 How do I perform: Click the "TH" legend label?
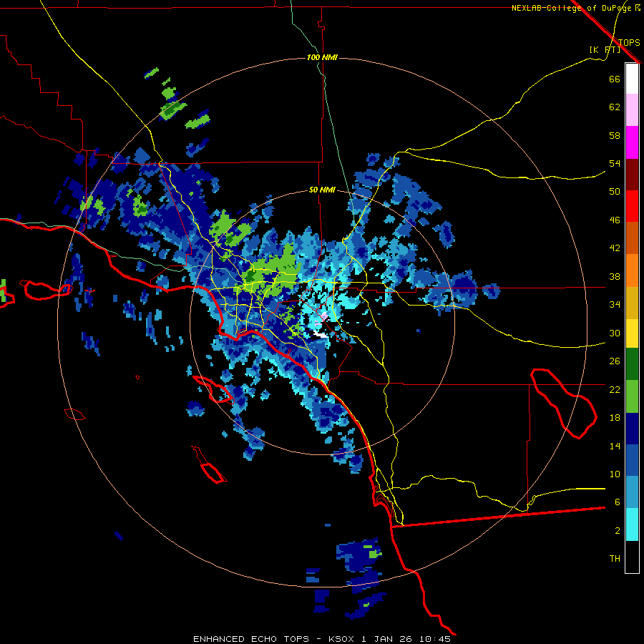pos(615,559)
